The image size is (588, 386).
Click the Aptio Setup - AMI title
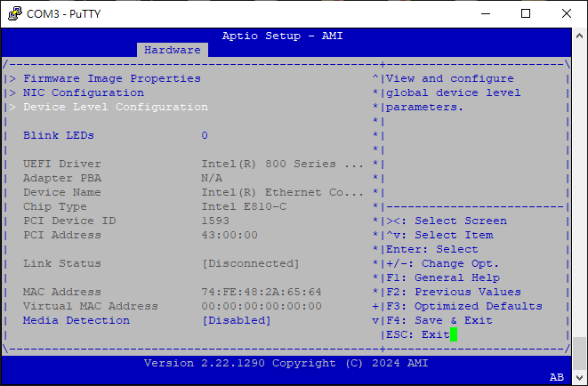point(282,36)
